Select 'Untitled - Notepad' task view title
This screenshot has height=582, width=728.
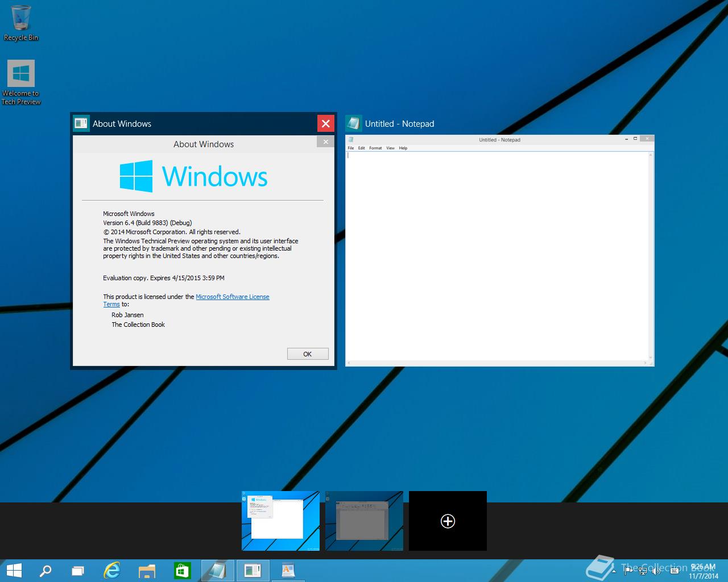[399, 124]
